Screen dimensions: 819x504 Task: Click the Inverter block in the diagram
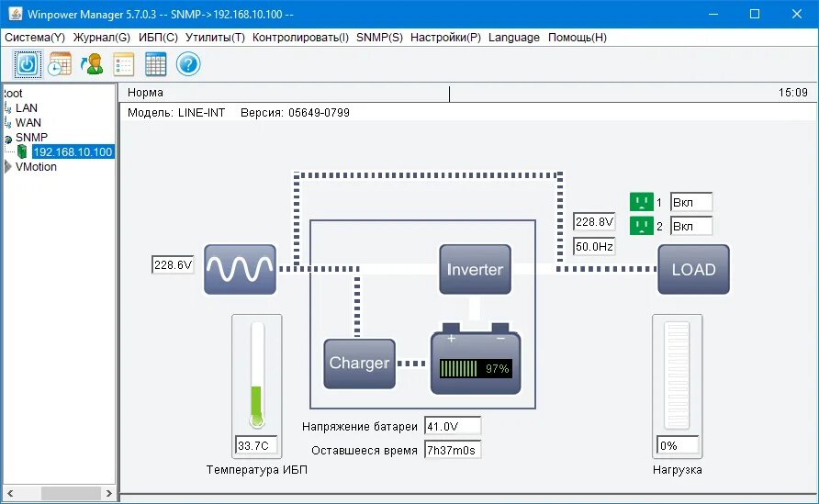pos(475,270)
